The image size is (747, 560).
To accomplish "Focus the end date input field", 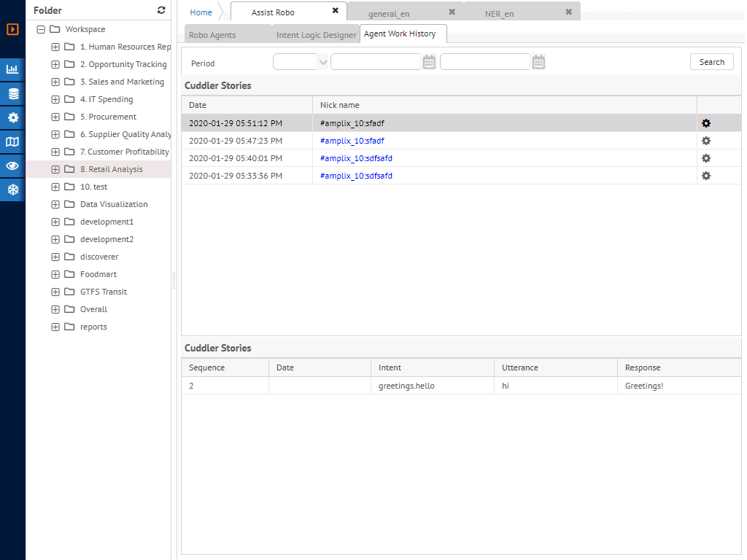I will coord(485,62).
